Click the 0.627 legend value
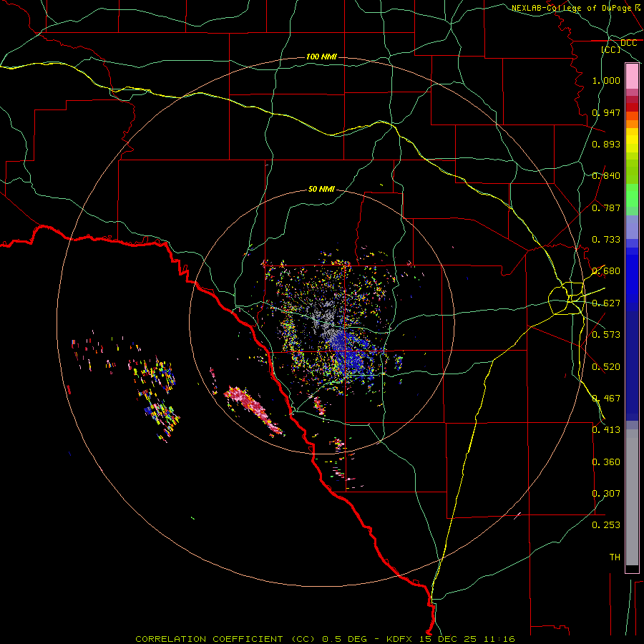 [x=606, y=303]
